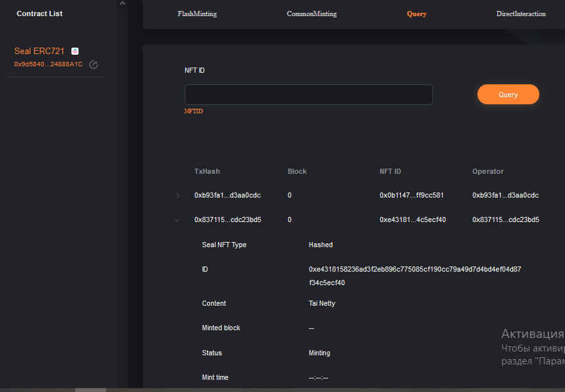Click the Seal ERC721 contract logo icon
Viewport: 565px width, 392px height.
coord(75,51)
